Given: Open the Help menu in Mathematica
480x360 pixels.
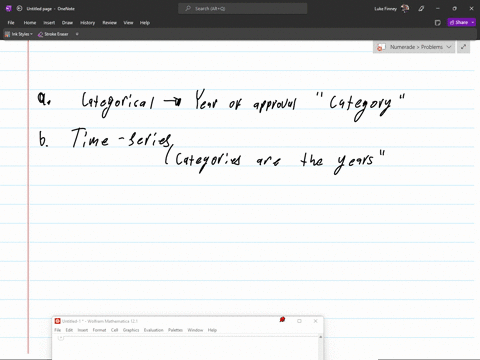Looking at the screenshot, I should point(212,330).
